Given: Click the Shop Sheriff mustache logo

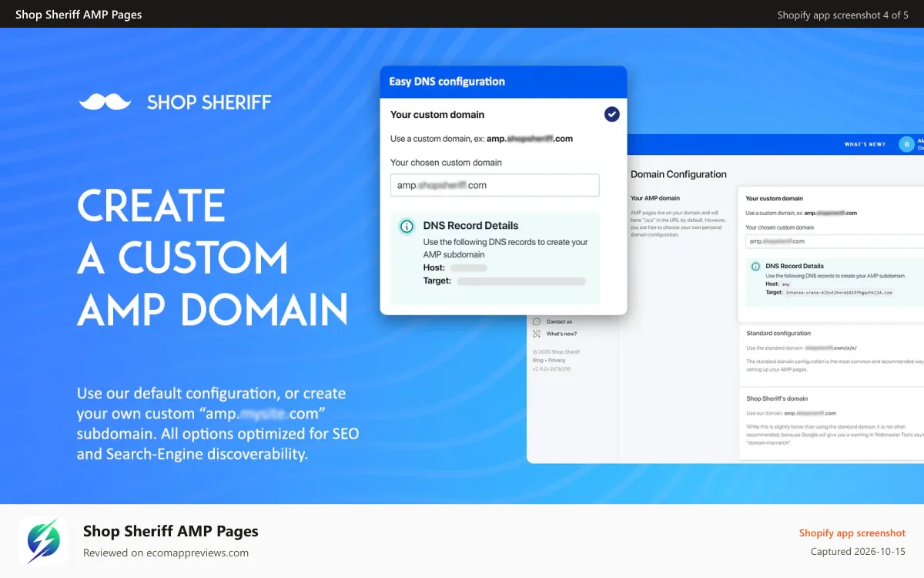Looking at the screenshot, I should tap(105, 102).
